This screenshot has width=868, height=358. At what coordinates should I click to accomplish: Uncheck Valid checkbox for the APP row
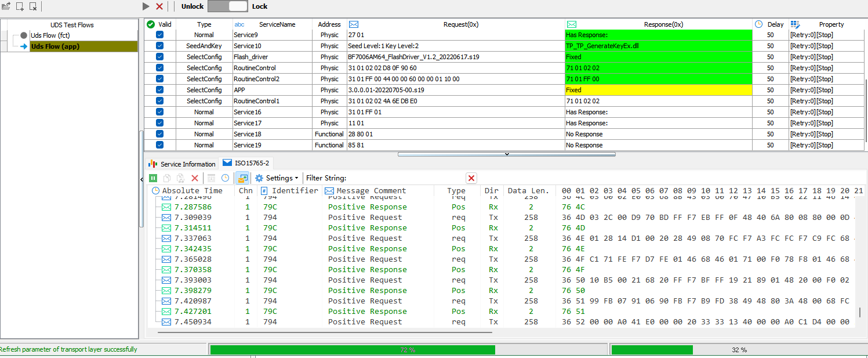tap(159, 90)
